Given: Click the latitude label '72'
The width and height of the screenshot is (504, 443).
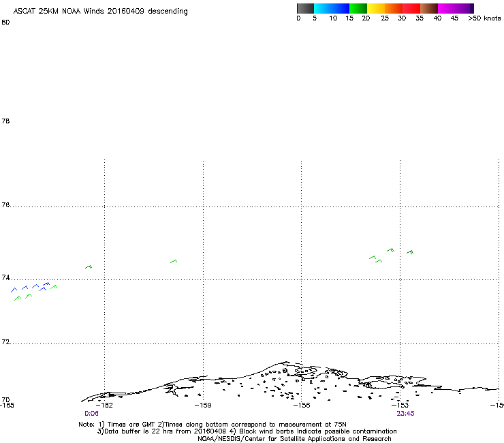Looking at the screenshot, I should point(5,341).
